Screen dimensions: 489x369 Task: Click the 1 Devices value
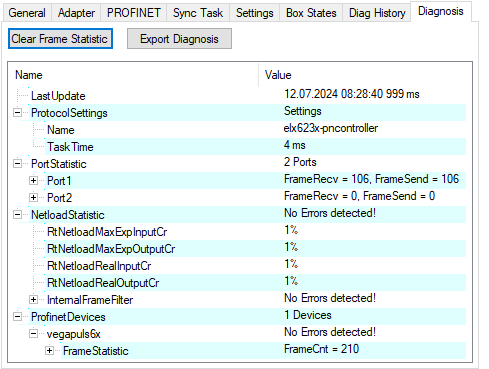pyautogui.click(x=308, y=315)
